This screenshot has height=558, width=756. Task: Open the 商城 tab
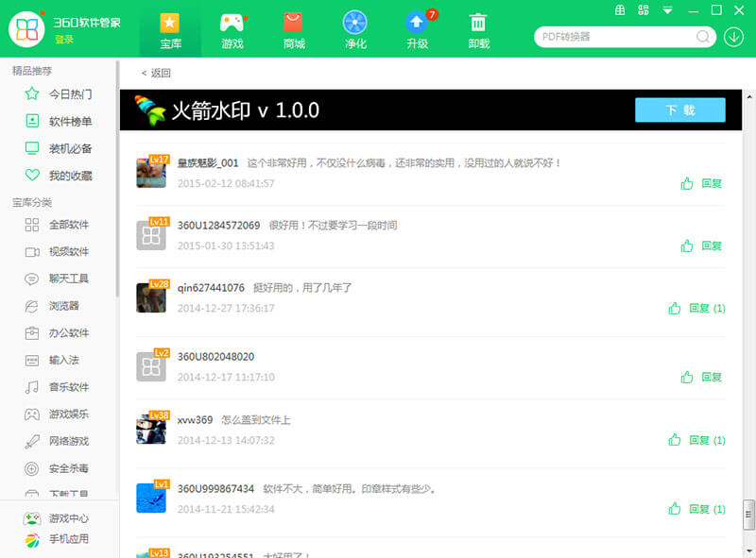tap(294, 31)
